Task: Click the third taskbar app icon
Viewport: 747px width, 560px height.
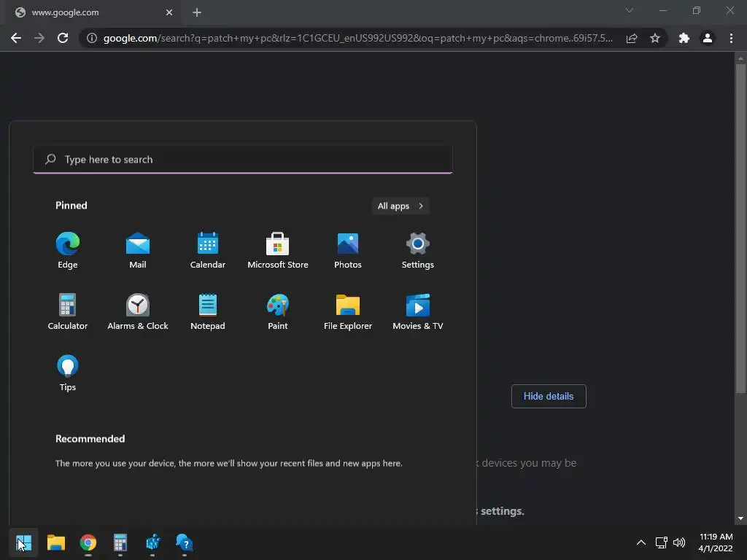Action: click(x=88, y=542)
